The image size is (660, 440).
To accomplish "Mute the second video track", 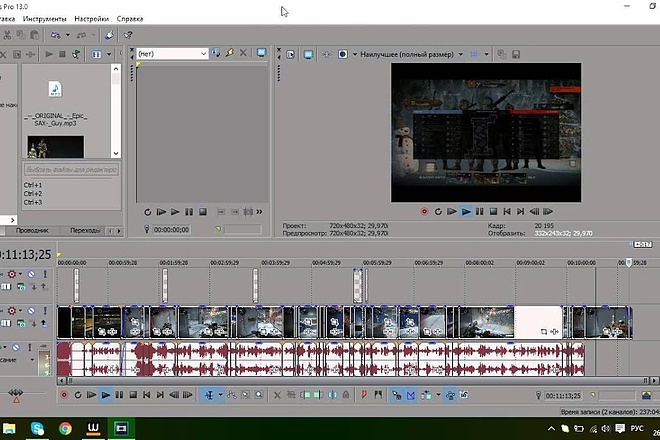I will (x=31, y=311).
